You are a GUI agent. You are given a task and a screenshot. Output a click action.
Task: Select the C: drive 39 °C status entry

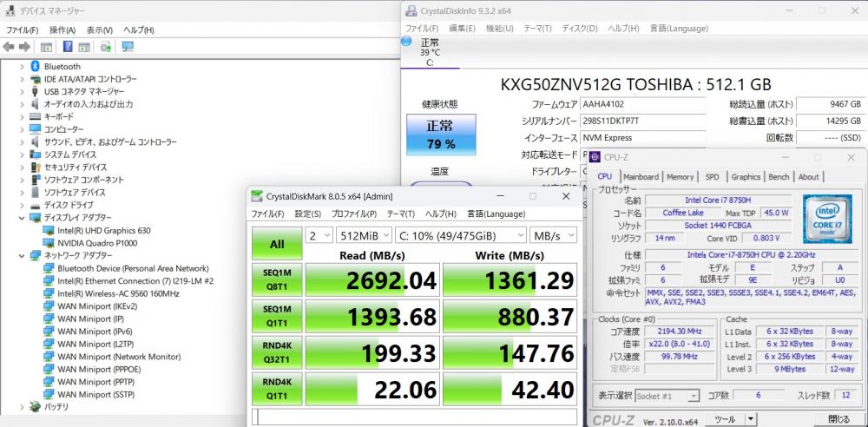click(431, 51)
